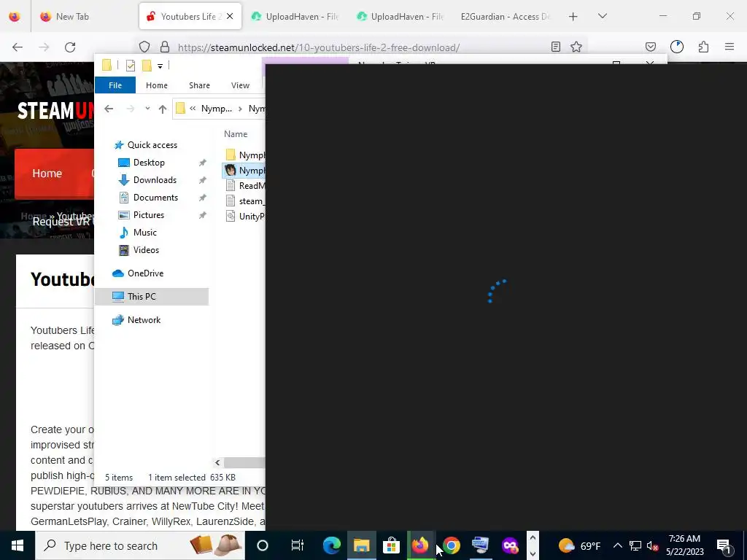Switch to E2Guardian Access Denied tab

505,17
